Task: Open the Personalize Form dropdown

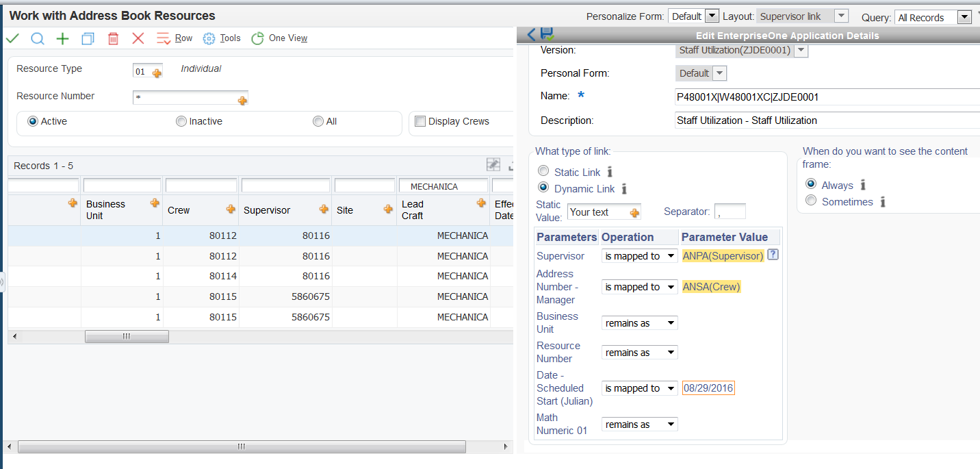Action: click(x=712, y=16)
